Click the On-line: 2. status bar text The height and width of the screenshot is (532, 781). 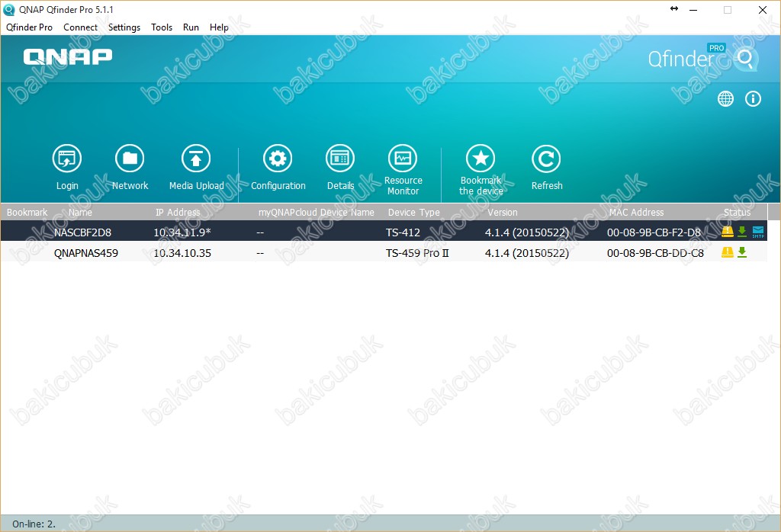coord(34,524)
